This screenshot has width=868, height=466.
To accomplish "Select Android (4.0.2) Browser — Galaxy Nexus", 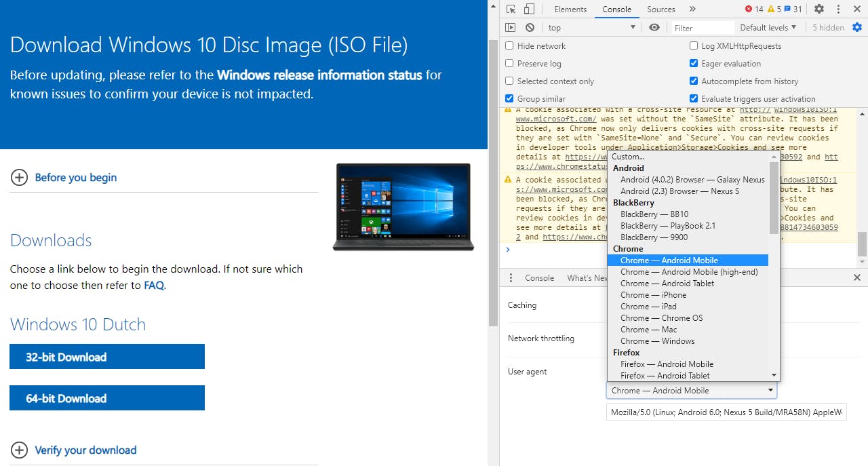I will [688, 180].
